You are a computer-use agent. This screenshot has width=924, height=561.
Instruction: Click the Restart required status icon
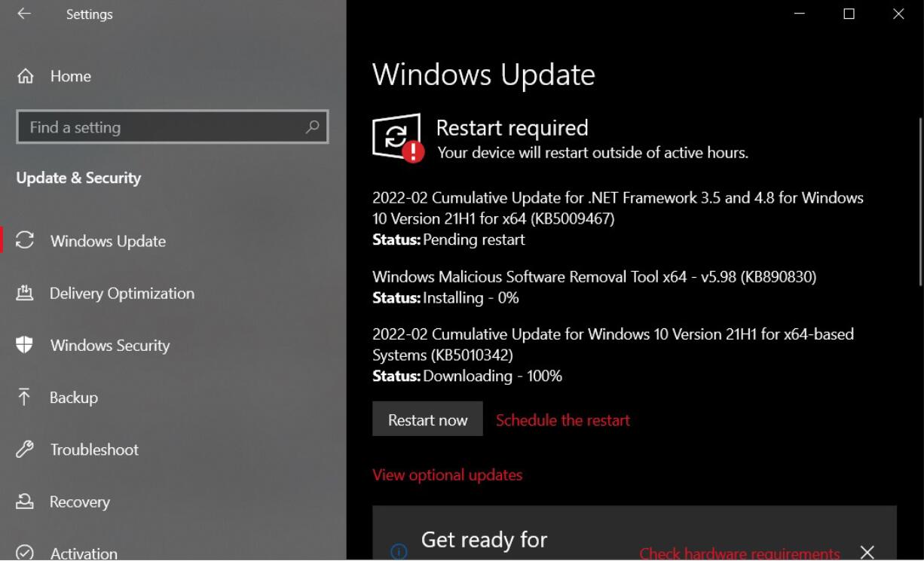398,137
